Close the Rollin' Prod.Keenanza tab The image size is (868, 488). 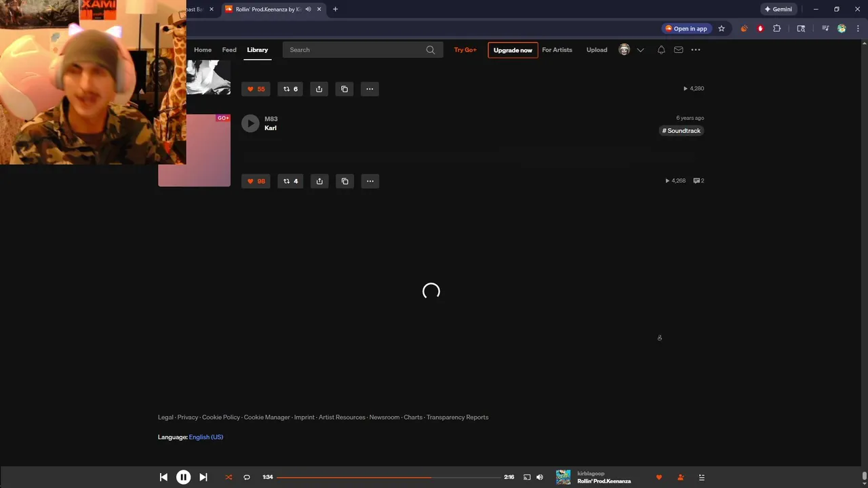point(319,9)
